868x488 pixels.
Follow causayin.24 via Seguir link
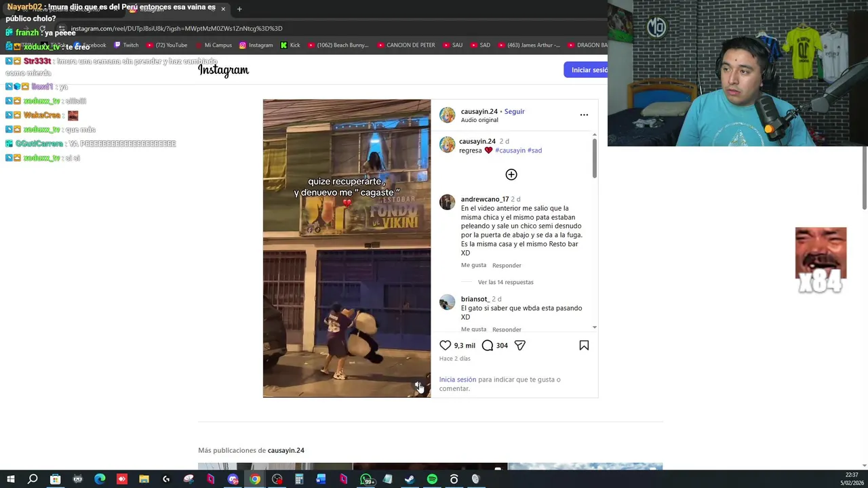point(514,111)
